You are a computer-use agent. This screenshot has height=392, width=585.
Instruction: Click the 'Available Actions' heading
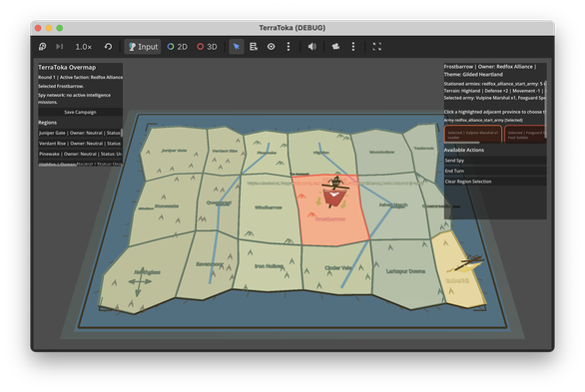tap(464, 150)
